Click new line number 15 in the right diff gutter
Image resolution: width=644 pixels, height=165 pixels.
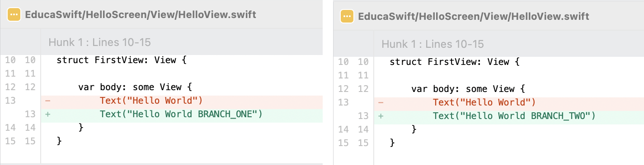pyautogui.click(x=362, y=143)
